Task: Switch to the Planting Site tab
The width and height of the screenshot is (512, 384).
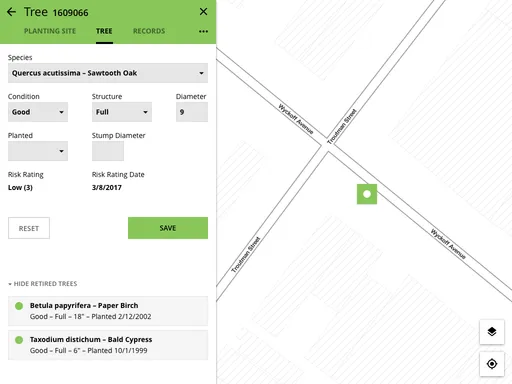Action: tap(50, 31)
